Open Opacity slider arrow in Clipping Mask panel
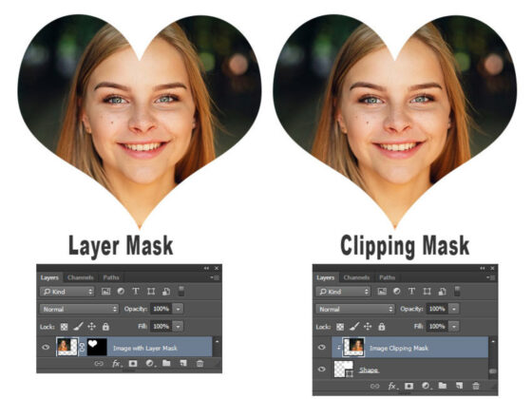532x399 pixels. [x=454, y=309]
